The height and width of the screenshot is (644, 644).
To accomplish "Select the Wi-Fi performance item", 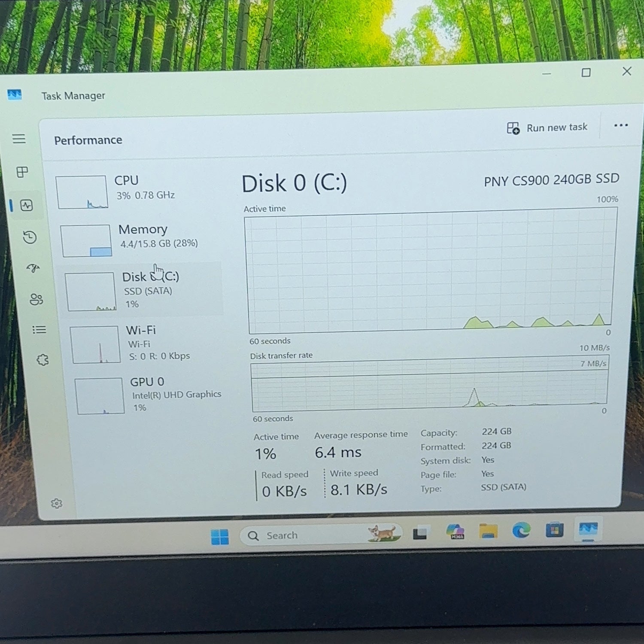I will pyautogui.click(x=146, y=344).
